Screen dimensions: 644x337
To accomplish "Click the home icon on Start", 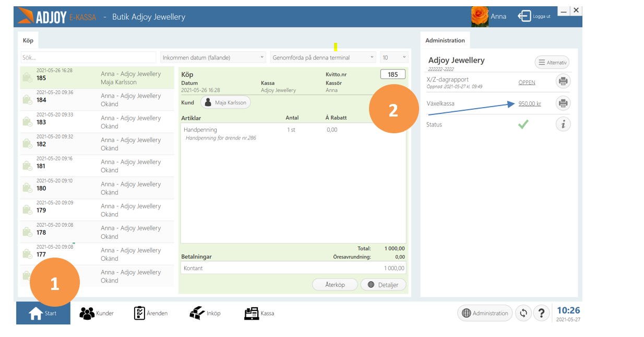I will (x=35, y=313).
